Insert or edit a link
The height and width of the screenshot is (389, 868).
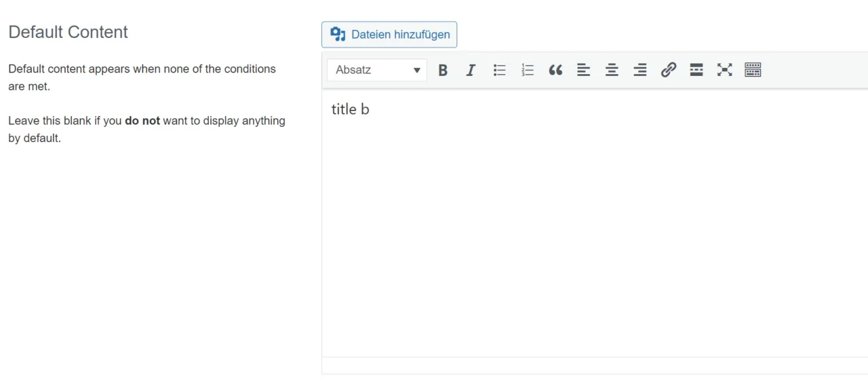click(x=669, y=70)
